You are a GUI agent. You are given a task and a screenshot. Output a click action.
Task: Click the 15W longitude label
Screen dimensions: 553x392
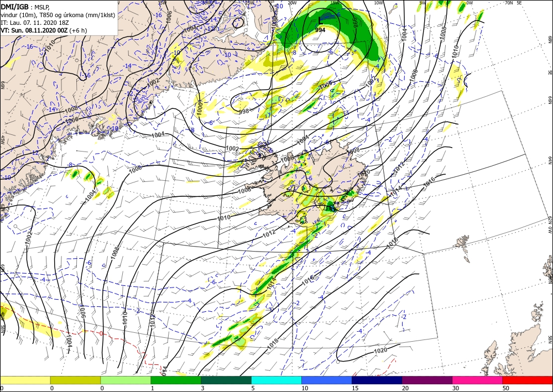pyautogui.click(x=335, y=3)
